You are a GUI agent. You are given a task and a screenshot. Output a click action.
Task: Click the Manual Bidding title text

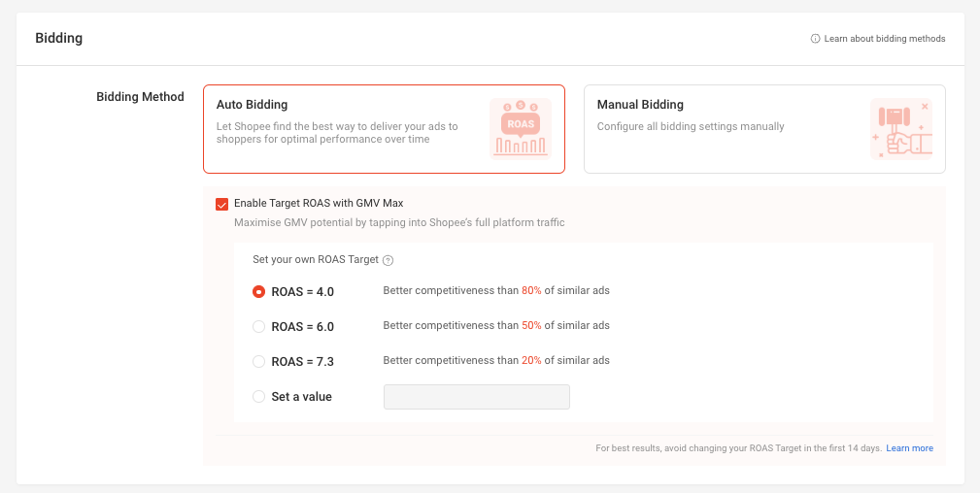(x=640, y=105)
